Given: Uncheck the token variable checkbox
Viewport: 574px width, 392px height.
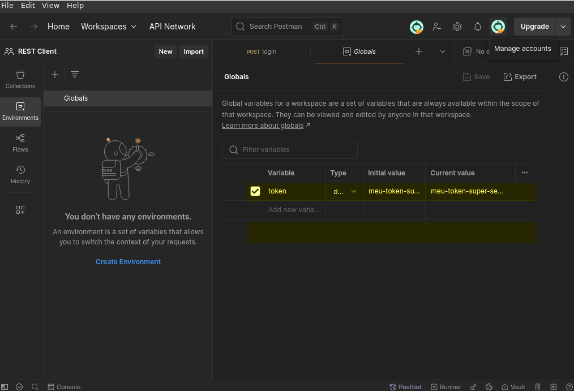Looking at the screenshot, I should (x=255, y=191).
